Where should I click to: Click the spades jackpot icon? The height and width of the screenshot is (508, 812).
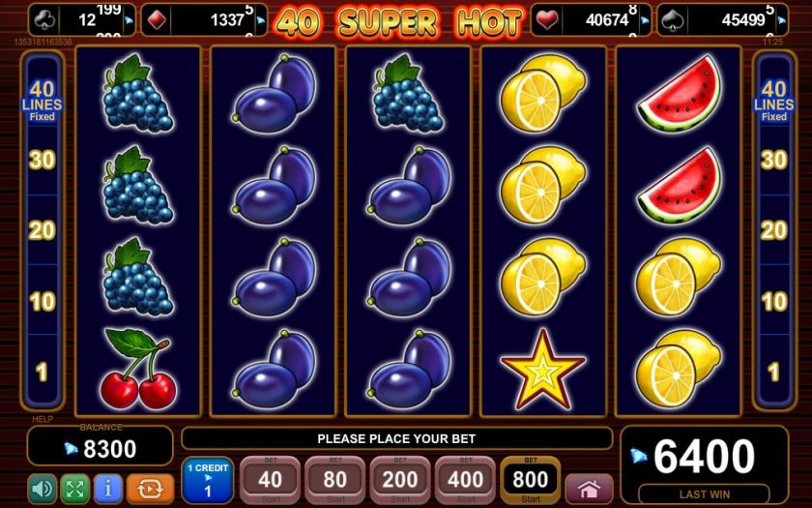tap(672, 20)
